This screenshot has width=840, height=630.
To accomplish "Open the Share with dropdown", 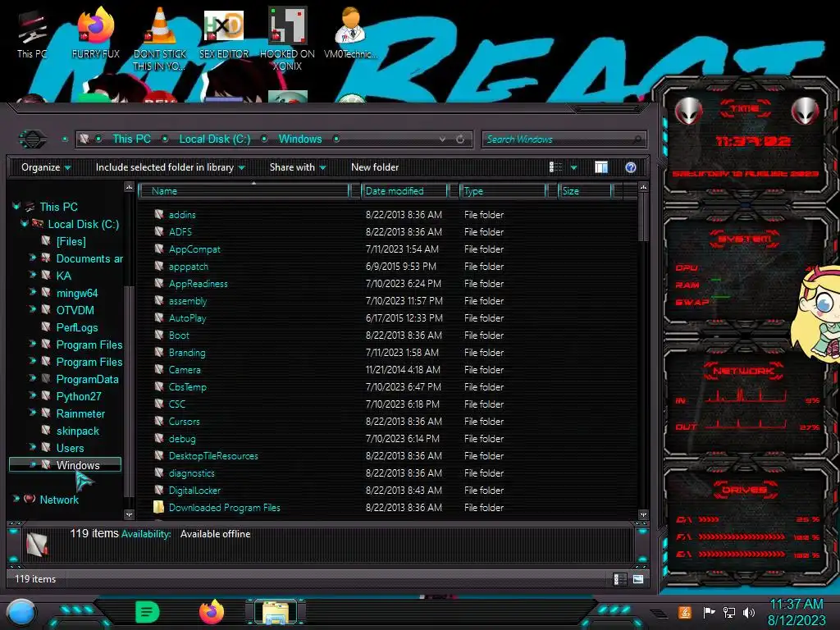I will point(298,167).
